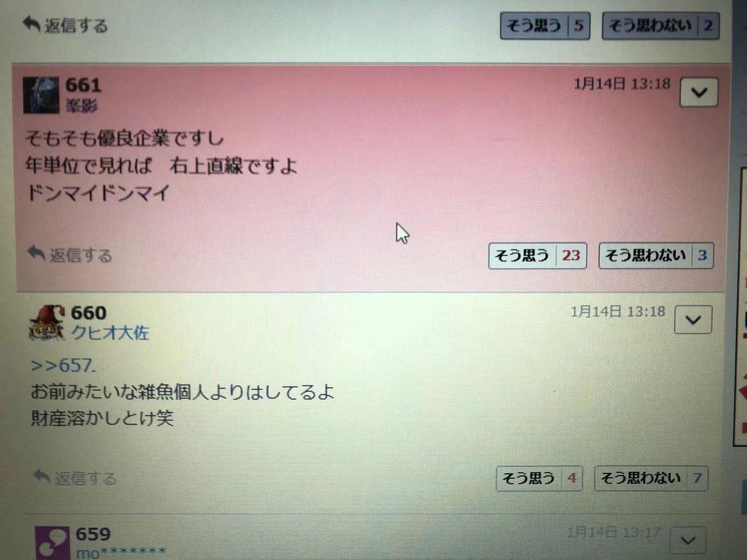Click the top そう思わない button showing 2

pos(660,26)
